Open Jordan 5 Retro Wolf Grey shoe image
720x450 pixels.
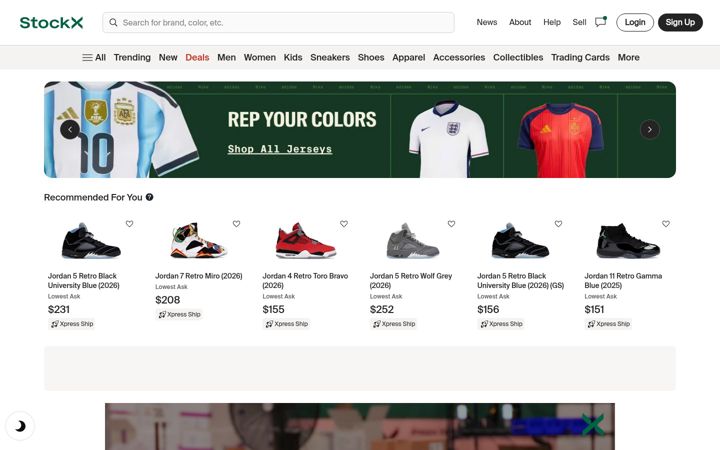click(x=413, y=241)
